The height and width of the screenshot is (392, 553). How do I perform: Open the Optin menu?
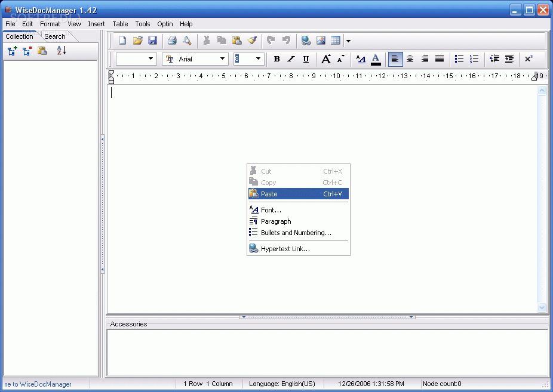pos(165,24)
